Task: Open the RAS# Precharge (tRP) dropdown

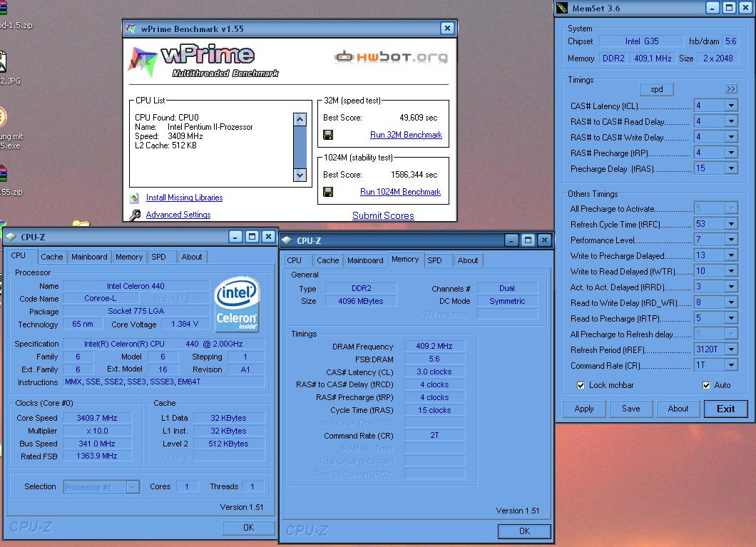Action: click(732, 153)
